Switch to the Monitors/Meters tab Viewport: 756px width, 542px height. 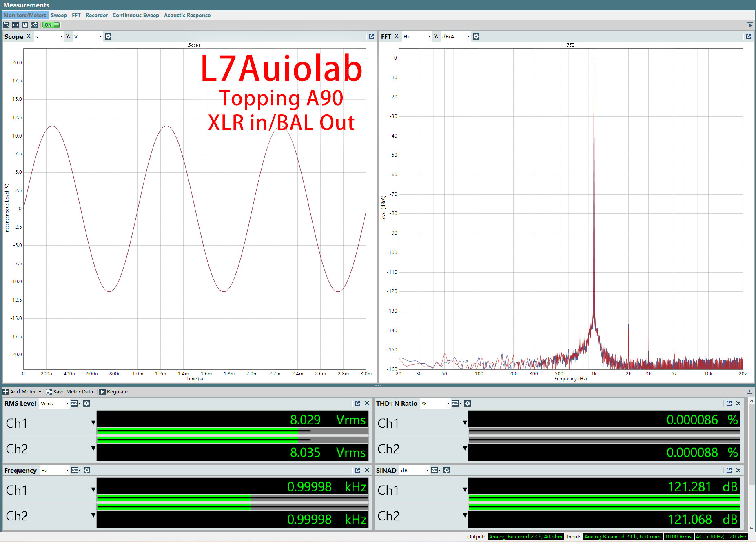pos(25,15)
